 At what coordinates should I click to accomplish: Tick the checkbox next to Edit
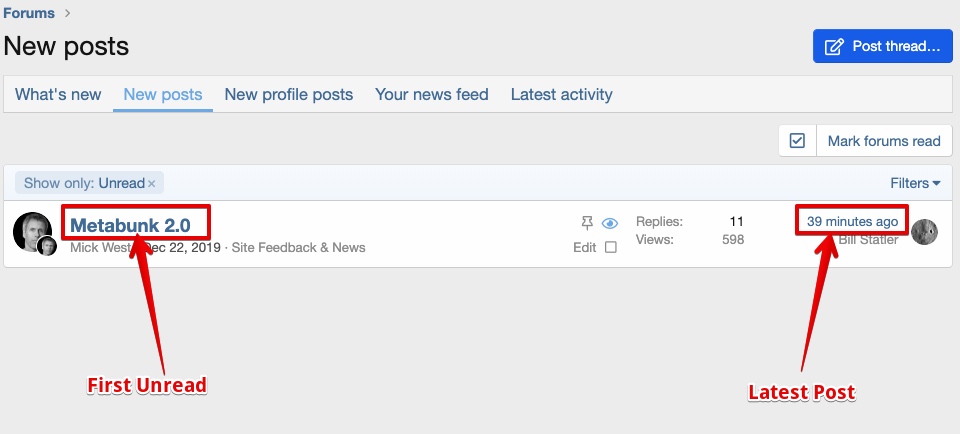610,247
